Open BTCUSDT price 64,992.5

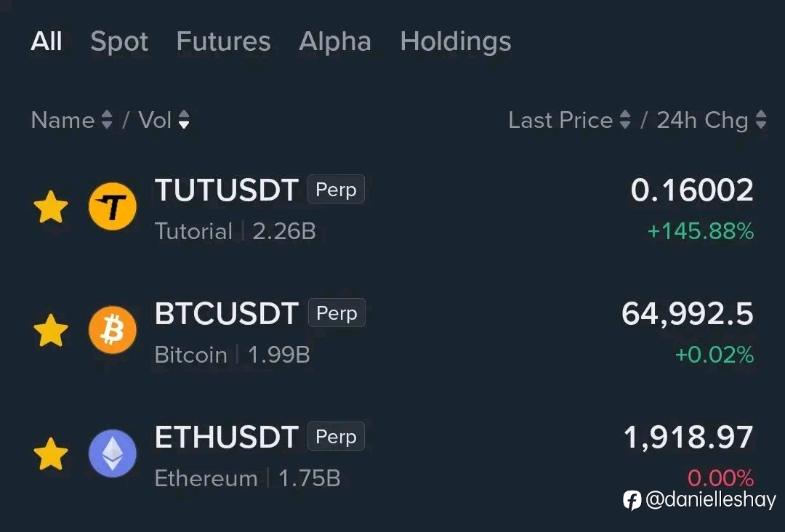click(688, 314)
